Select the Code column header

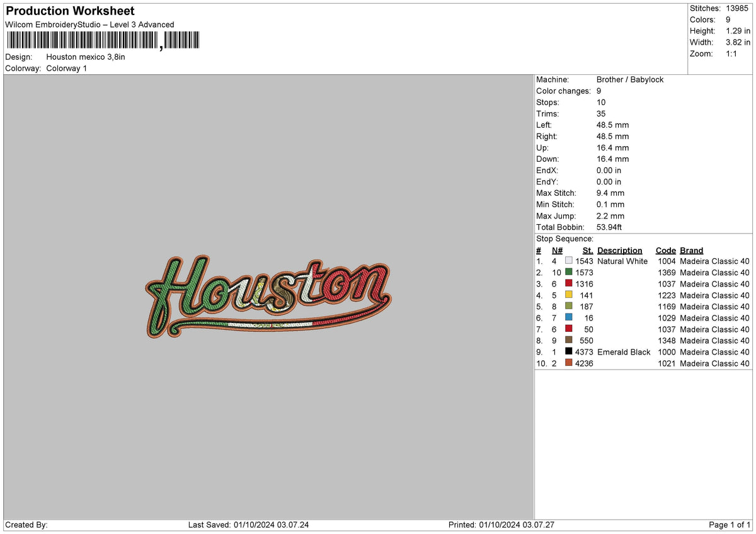coord(665,250)
